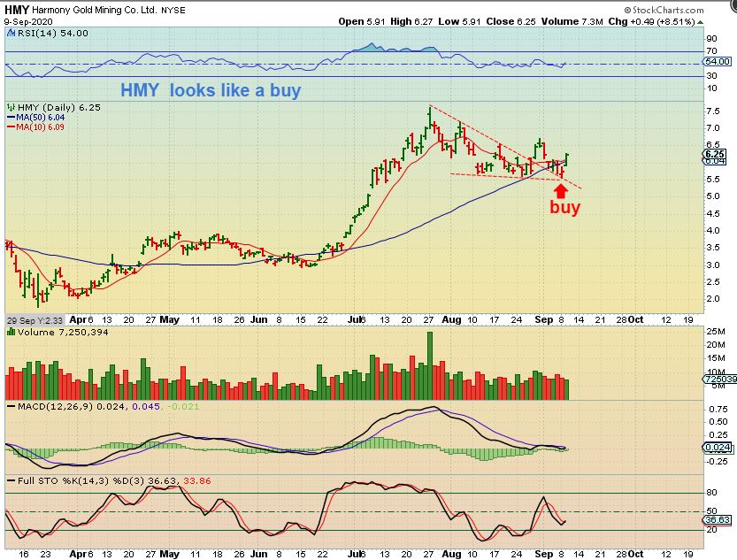Click the RSI(14) 54.00 indicator label
Viewport: 737px width, 560px height.
[53, 33]
